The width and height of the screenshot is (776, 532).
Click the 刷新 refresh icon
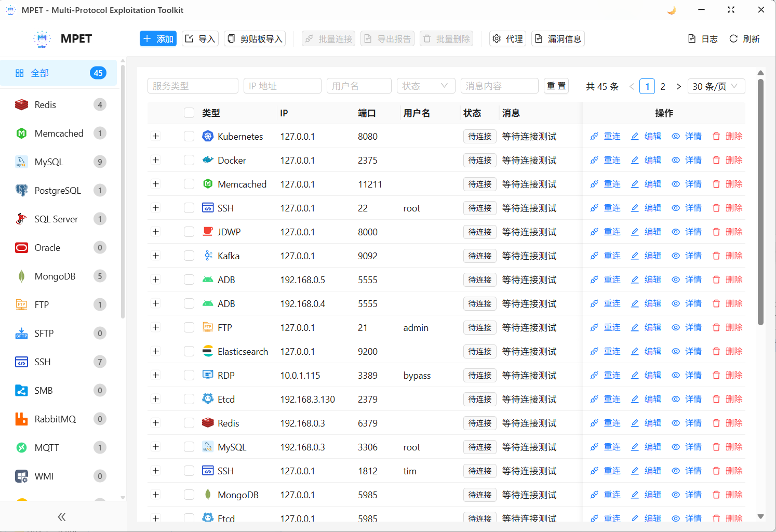click(x=733, y=38)
